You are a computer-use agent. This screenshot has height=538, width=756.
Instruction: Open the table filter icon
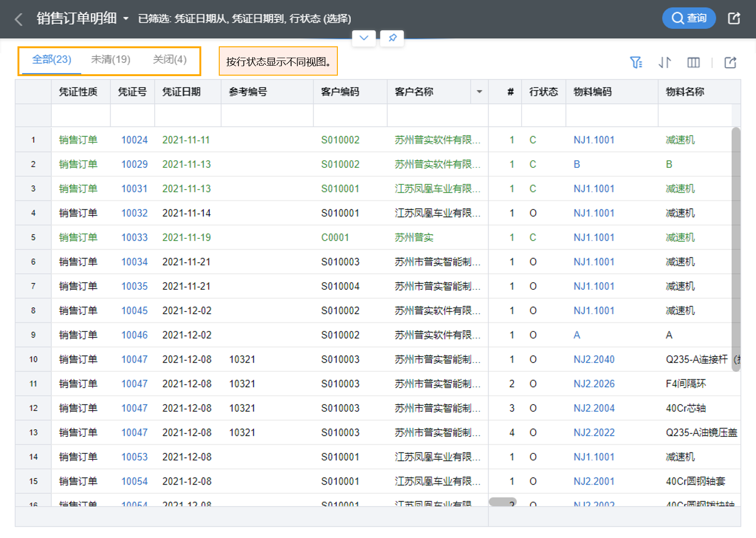636,62
